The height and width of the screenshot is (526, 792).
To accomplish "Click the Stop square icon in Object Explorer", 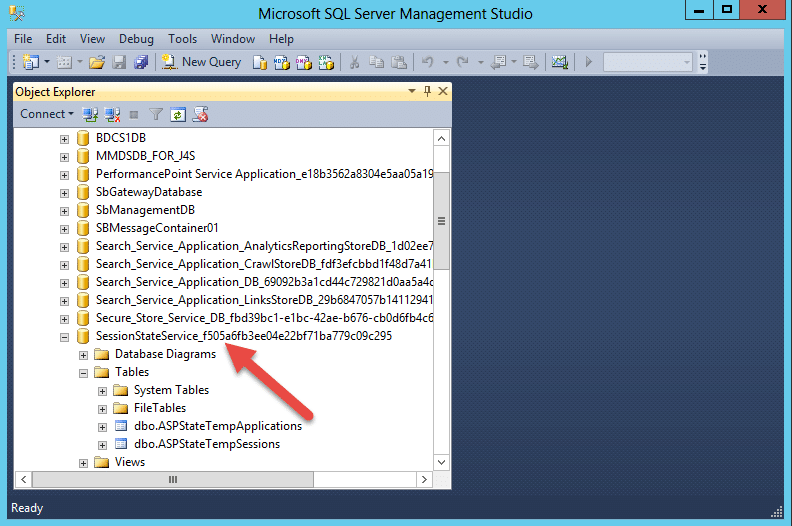I will point(134,115).
